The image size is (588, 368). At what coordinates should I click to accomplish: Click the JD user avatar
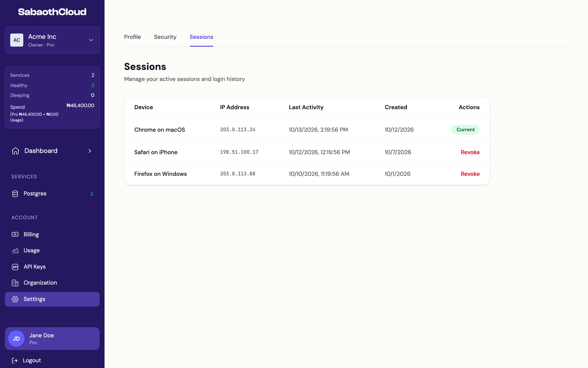[16, 339]
